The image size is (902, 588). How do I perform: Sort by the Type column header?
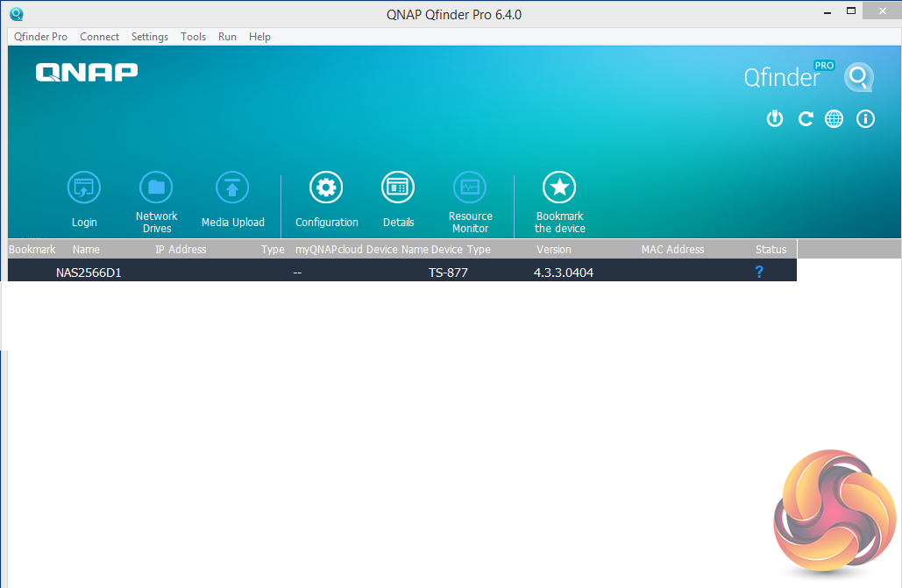pos(273,249)
